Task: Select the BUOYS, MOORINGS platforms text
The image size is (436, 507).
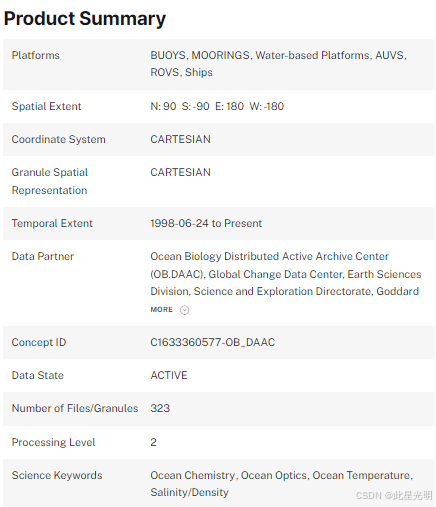Action: pyautogui.click(x=200, y=55)
